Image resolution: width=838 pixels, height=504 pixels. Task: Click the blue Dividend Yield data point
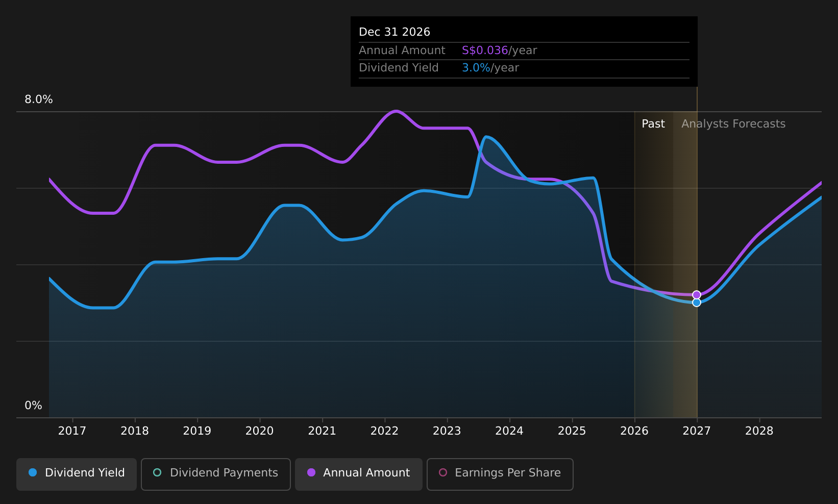click(x=697, y=303)
